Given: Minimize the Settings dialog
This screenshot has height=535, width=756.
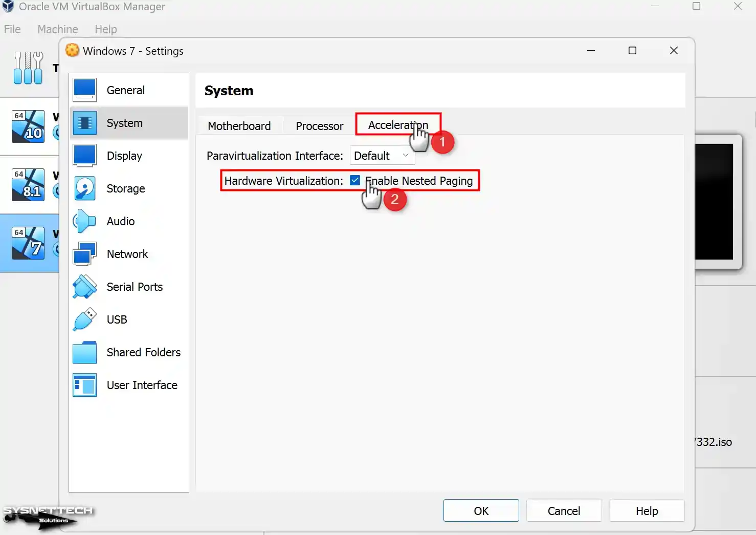Looking at the screenshot, I should click(x=591, y=50).
